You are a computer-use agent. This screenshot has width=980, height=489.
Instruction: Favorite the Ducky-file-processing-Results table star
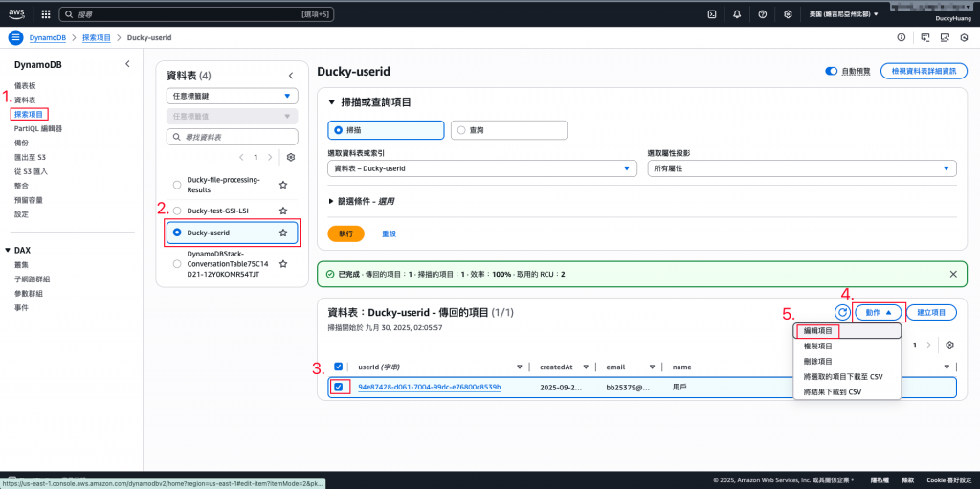tap(283, 185)
